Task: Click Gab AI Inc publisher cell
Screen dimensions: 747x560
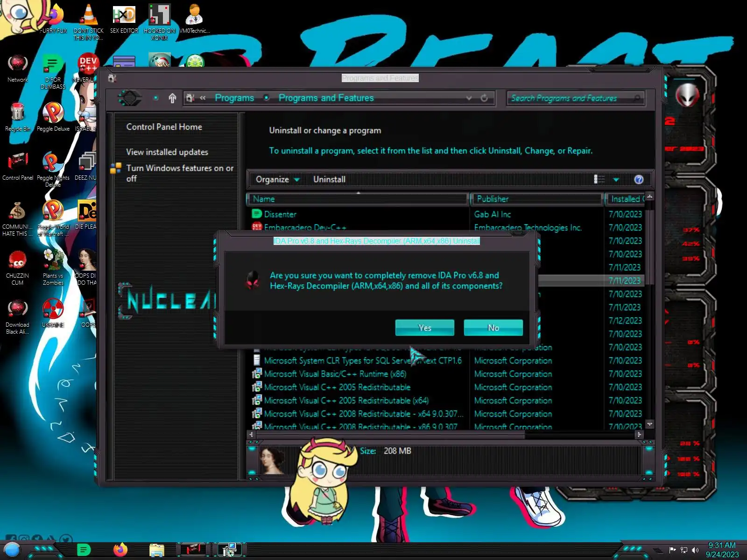Action: (492, 214)
